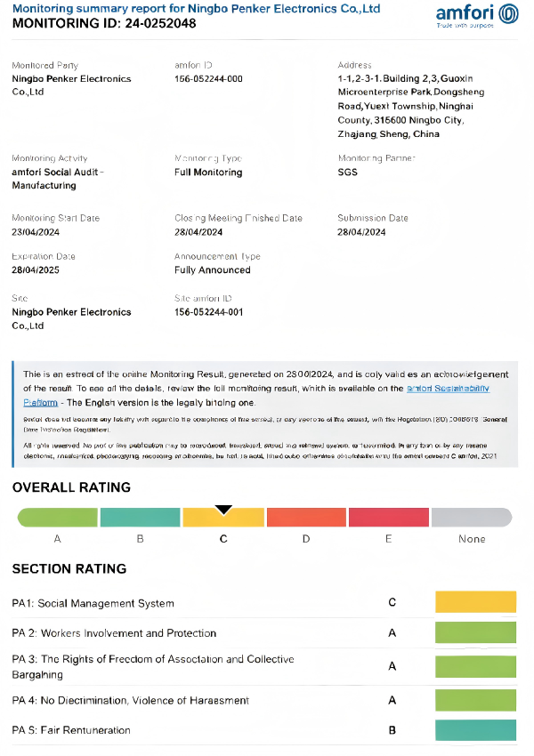Click Closing Meeting date 28/04/2024
534x756 pixels.
point(198,232)
